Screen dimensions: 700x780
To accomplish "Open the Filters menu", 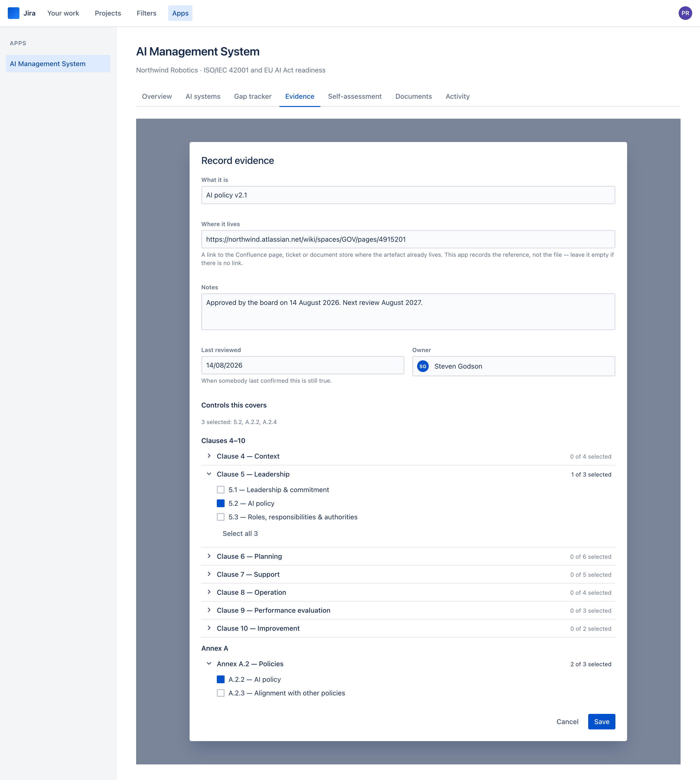I will coord(147,13).
